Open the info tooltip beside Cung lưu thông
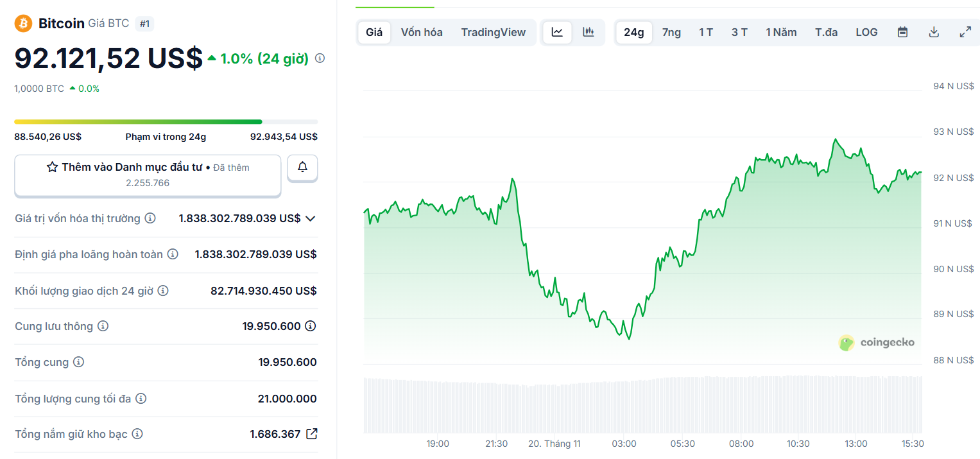The image size is (980, 459). click(x=103, y=326)
